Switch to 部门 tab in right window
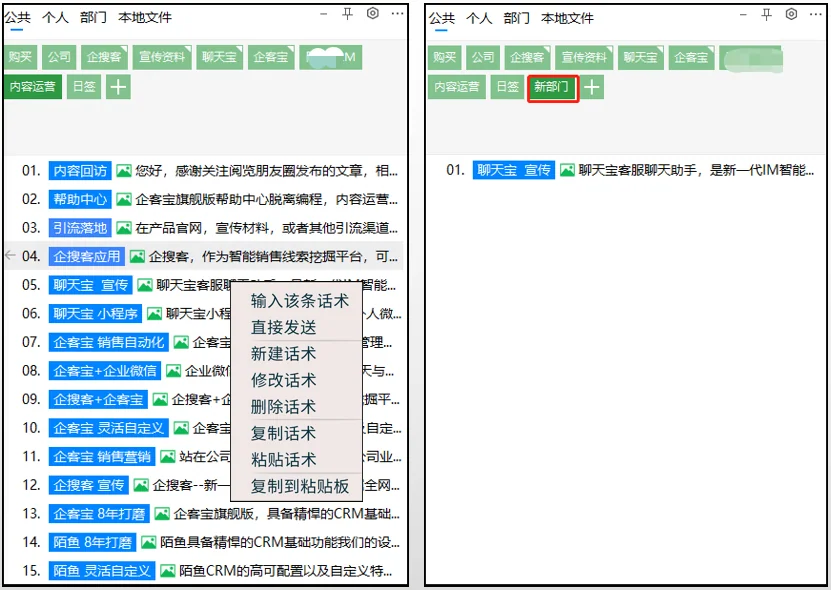This screenshot has height=590, width=831. tap(517, 18)
